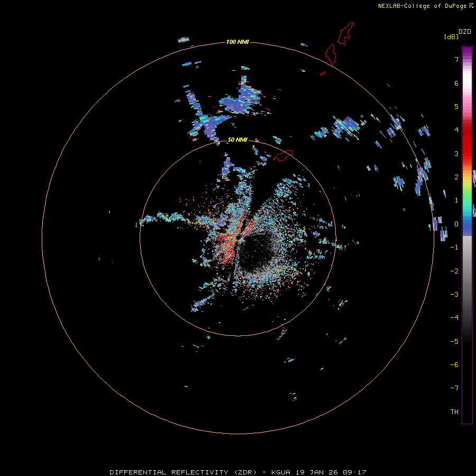Click the 3 dB scale value
The height and width of the screenshot is (476, 476).
[x=456, y=153]
